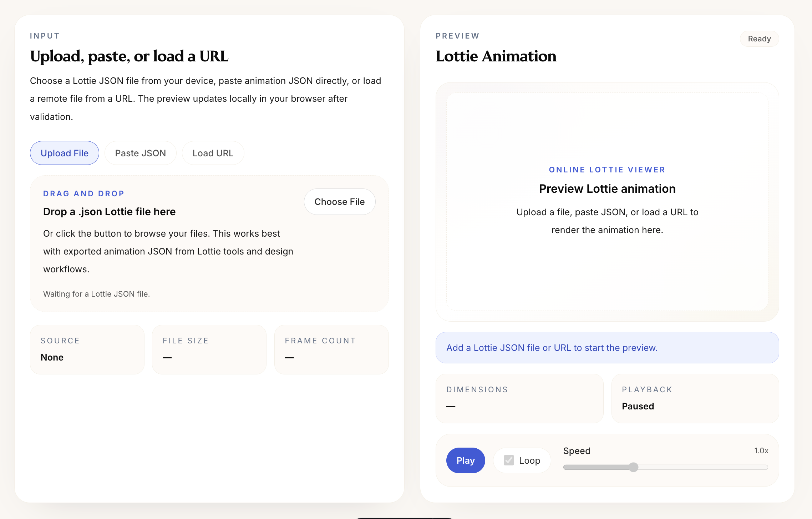The image size is (812, 519).
Task: Click the Ready status badge
Action: 760,39
